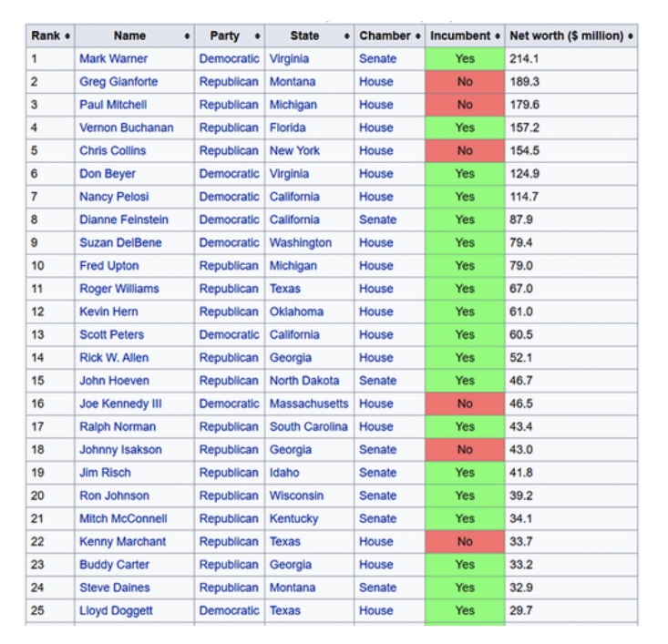668x644 pixels.
Task: Click Democratic link in Don Beyer row
Action: [229, 174]
